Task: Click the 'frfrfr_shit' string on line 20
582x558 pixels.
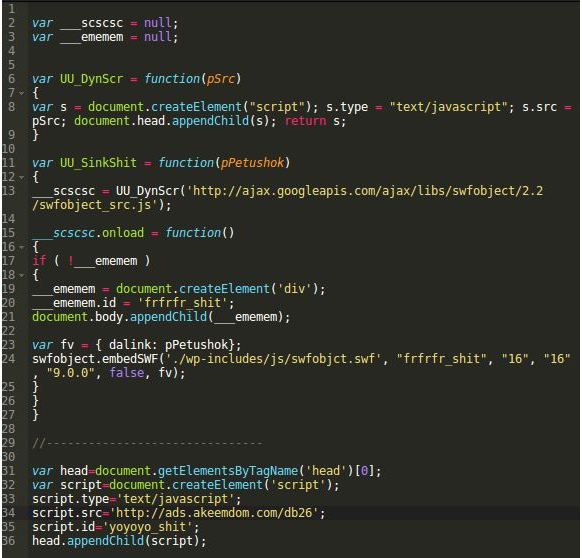Action: (182, 303)
